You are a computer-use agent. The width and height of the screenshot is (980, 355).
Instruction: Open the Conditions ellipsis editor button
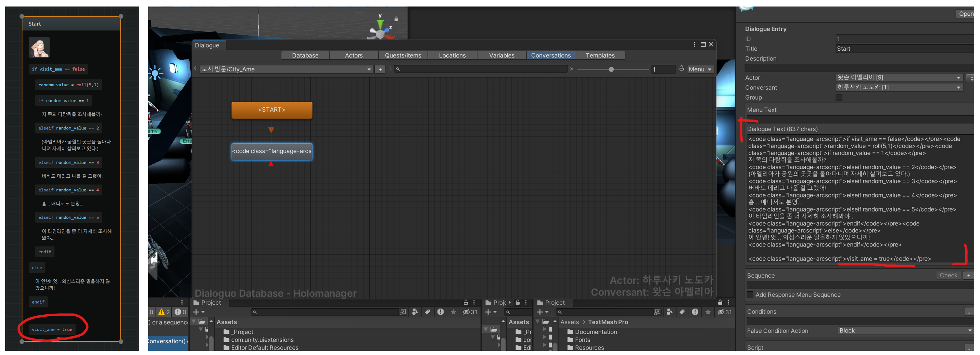coord(969,312)
